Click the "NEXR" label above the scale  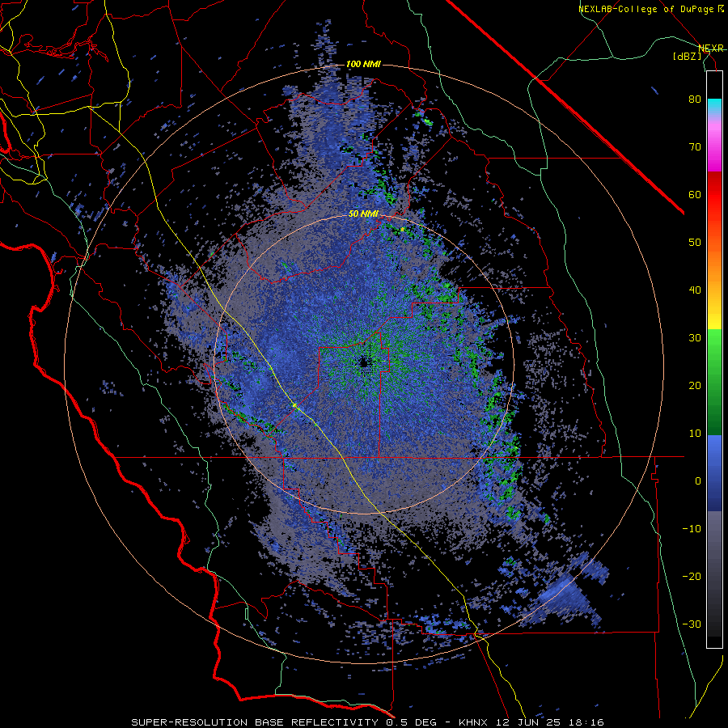coord(711,49)
